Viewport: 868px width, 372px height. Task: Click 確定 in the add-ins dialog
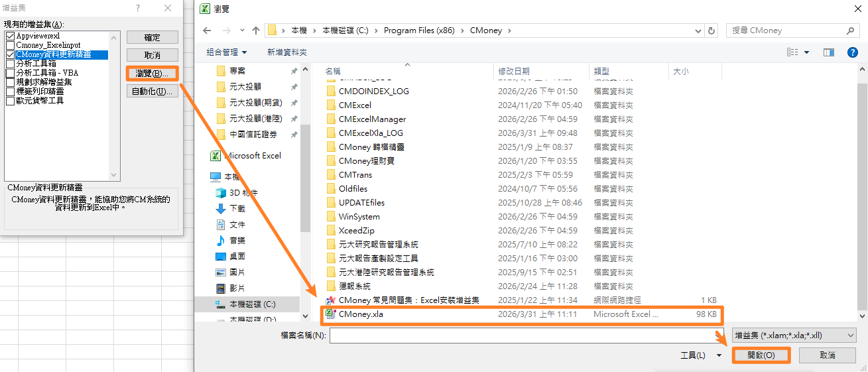pyautogui.click(x=153, y=38)
